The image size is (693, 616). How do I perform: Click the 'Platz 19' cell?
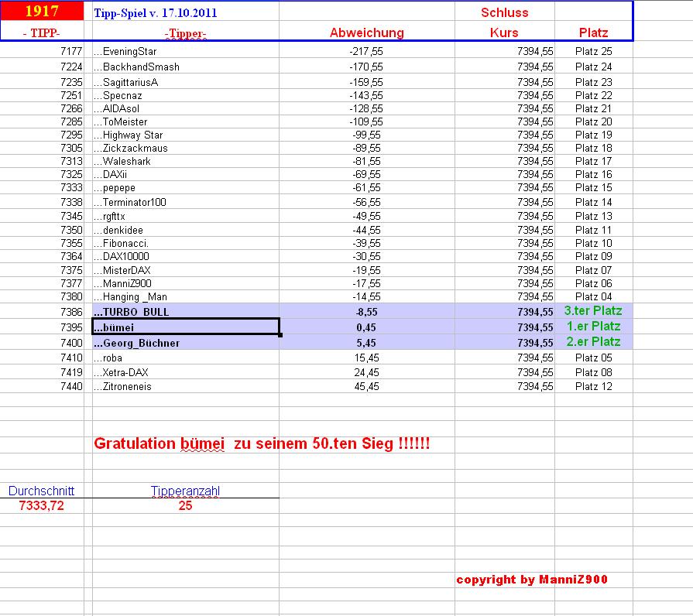pos(594,135)
